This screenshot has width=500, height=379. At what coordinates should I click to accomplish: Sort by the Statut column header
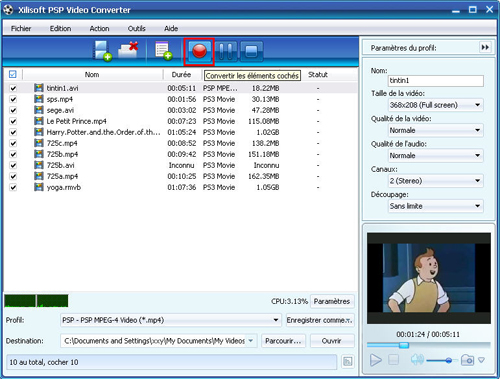(318, 74)
